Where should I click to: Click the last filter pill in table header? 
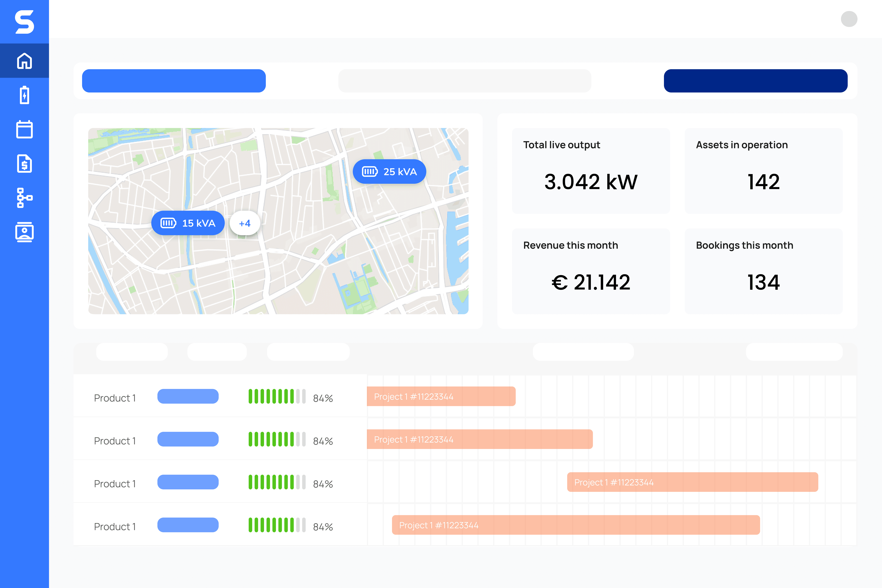(794, 352)
